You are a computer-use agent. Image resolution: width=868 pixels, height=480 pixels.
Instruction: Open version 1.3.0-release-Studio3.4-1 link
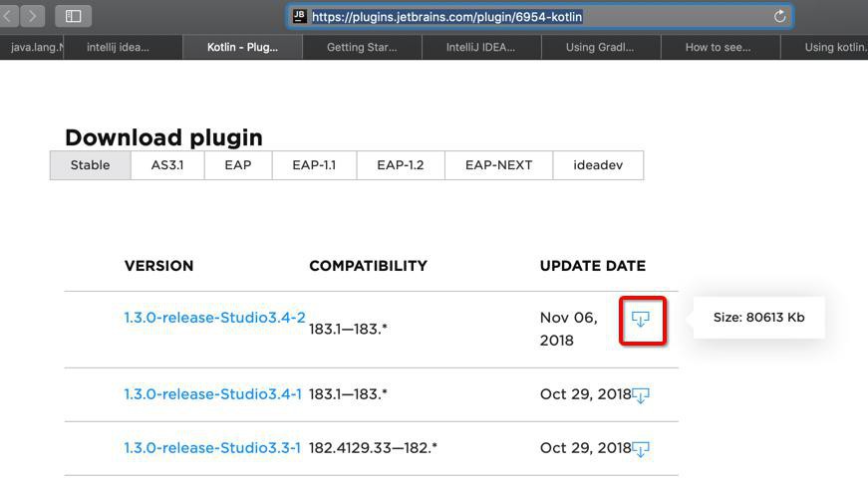coord(213,394)
